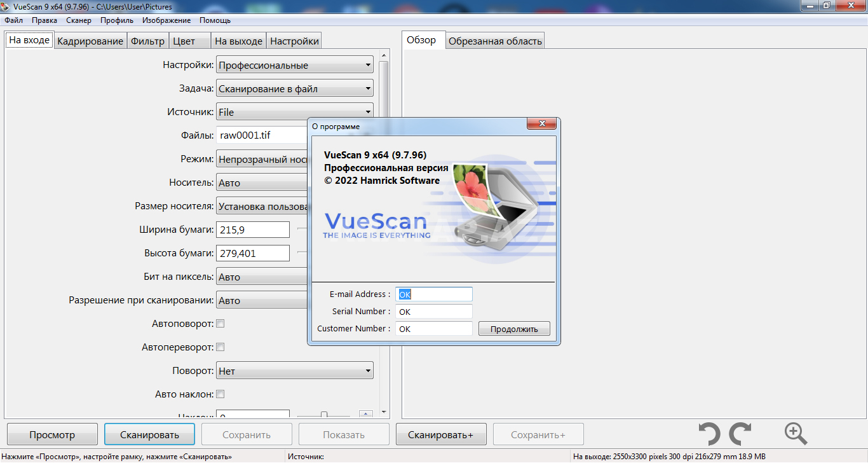The width and height of the screenshot is (868, 463).
Task: Click the Сканировать+ button
Action: pyautogui.click(x=440, y=434)
